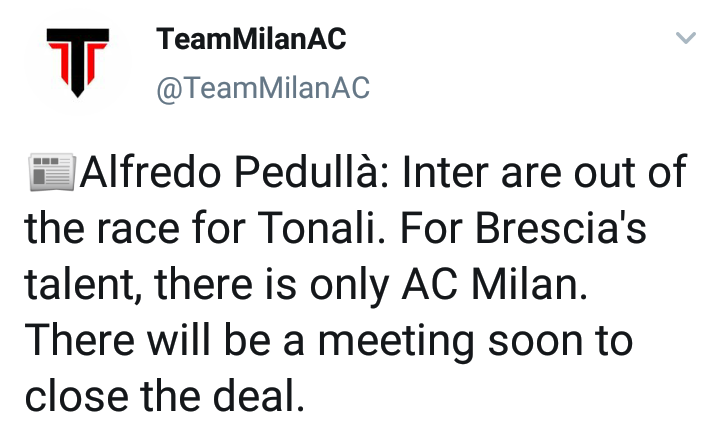Click the newspaper emoji in the tweet

[52, 174]
